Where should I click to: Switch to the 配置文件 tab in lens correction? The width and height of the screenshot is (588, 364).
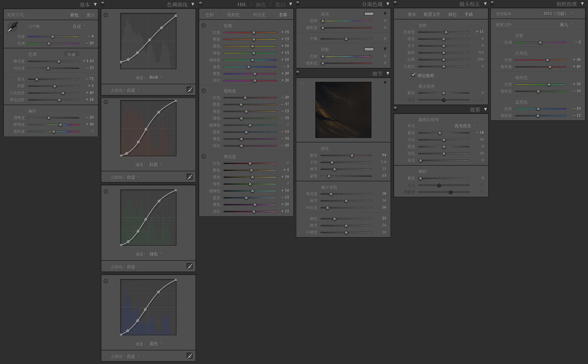[432, 14]
